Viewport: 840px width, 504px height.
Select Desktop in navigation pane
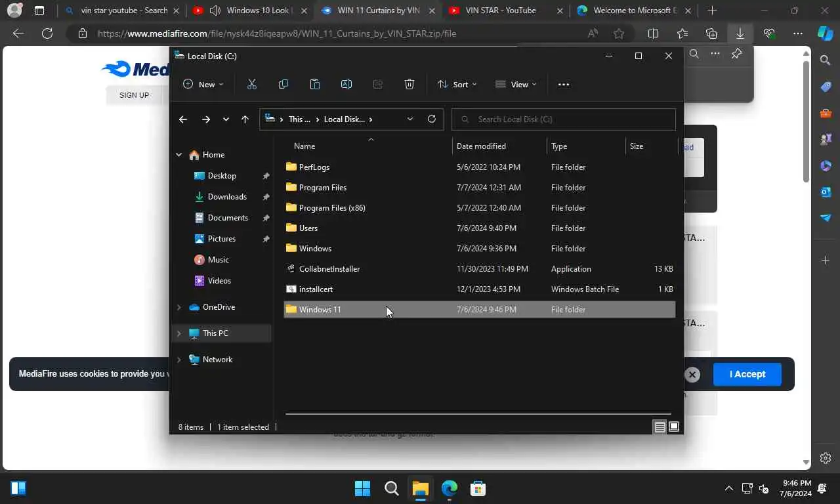click(x=222, y=176)
